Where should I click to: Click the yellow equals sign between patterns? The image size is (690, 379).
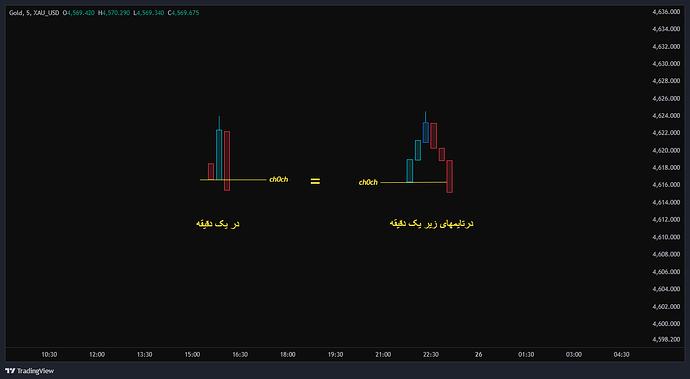coord(315,181)
